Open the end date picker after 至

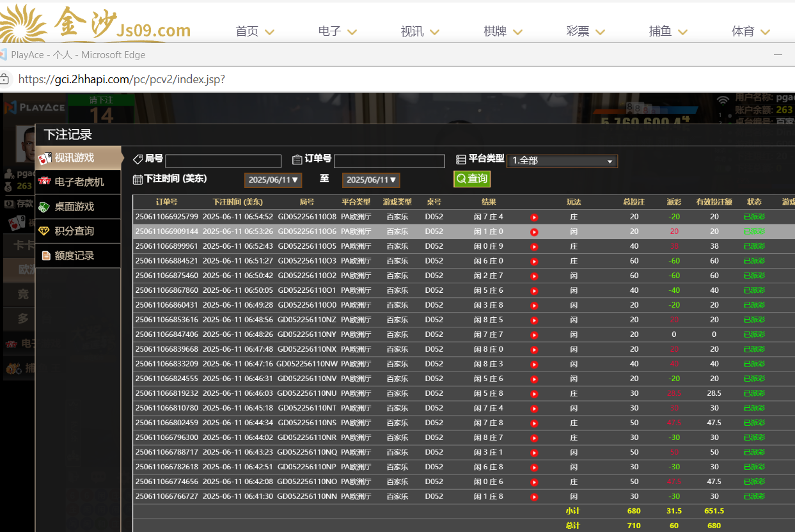click(x=371, y=180)
